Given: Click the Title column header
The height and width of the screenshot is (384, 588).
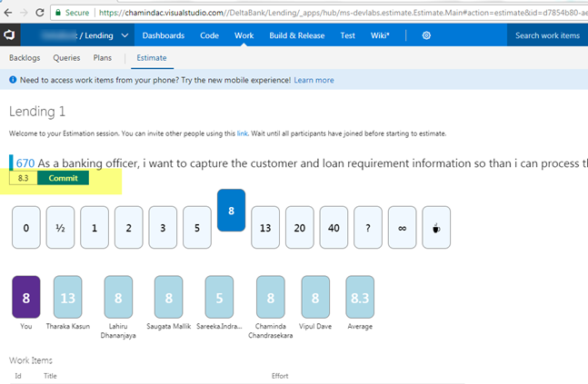Looking at the screenshot, I should [50, 376].
